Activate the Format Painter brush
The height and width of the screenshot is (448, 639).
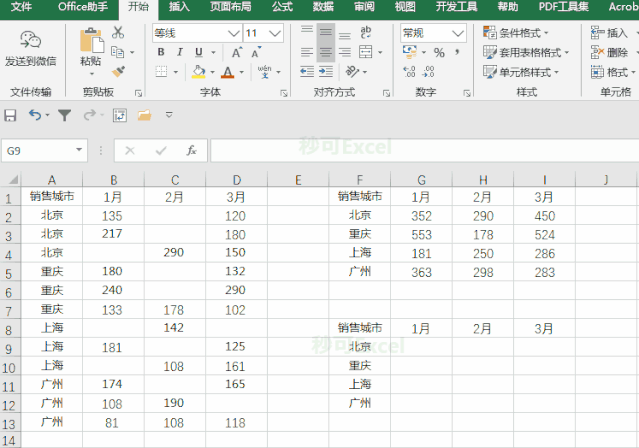click(x=118, y=72)
